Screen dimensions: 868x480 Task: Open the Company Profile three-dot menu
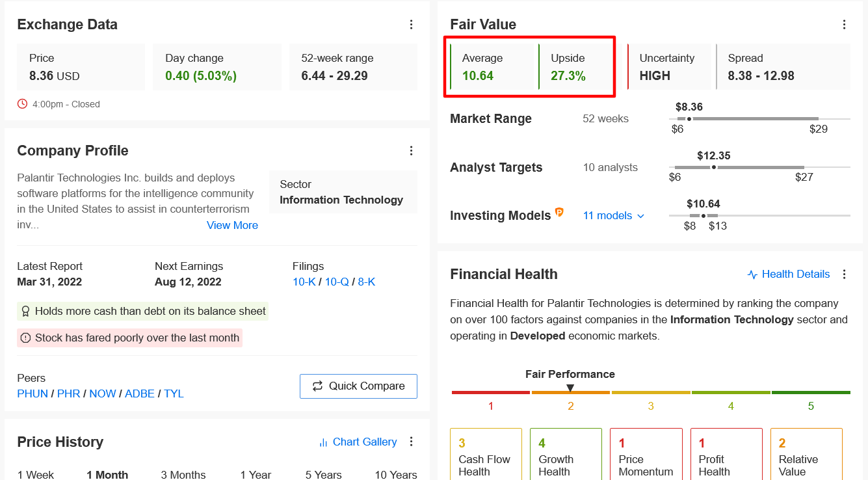(411, 151)
